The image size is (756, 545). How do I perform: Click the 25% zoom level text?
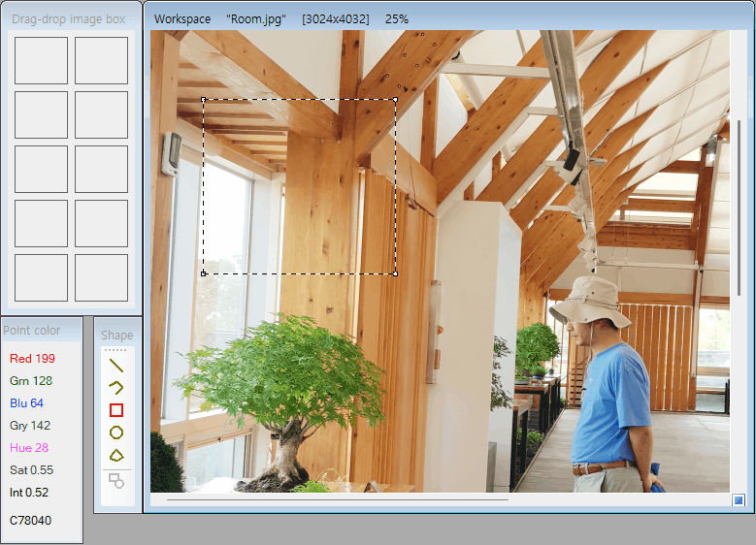coord(397,19)
